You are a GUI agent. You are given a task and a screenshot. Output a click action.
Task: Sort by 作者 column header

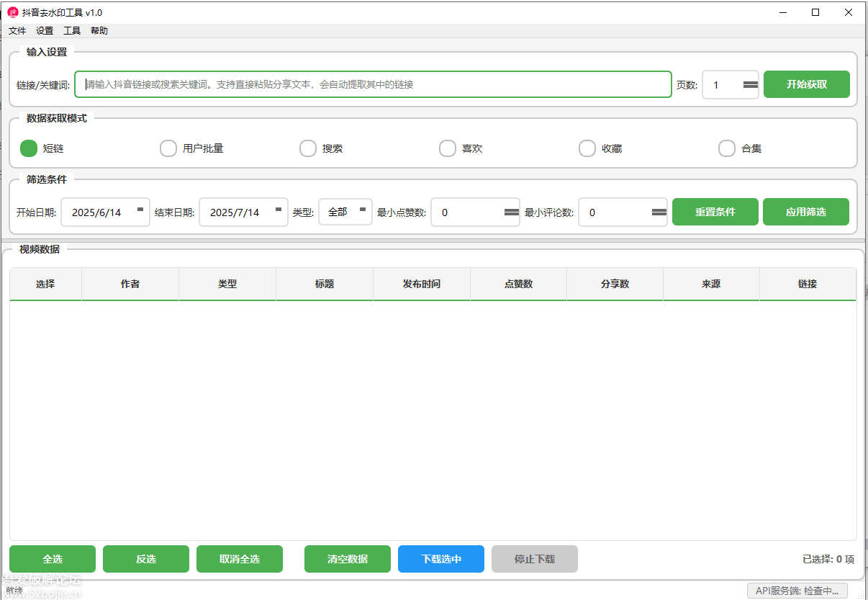pyautogui.click(x=130, y=284)
